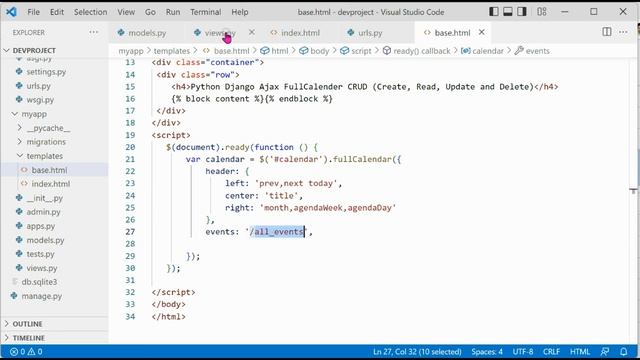Expand the OUTLINE section
This screenshot has height=360, width=640.
27,324
